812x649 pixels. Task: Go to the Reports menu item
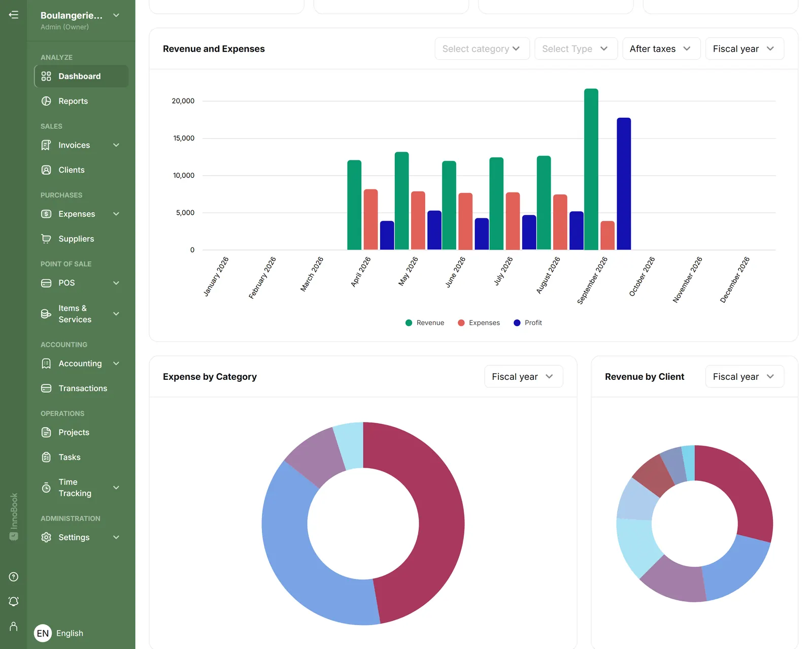(x=81, y=101)
